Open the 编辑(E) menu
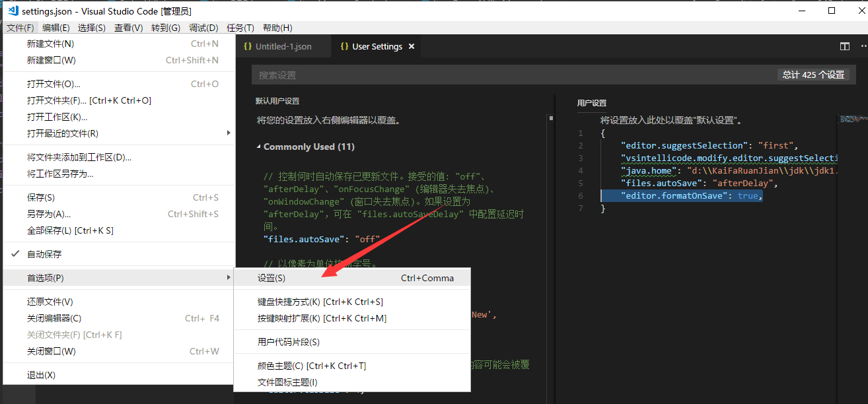Screen dimensions: 868x404 pos(56,28)
